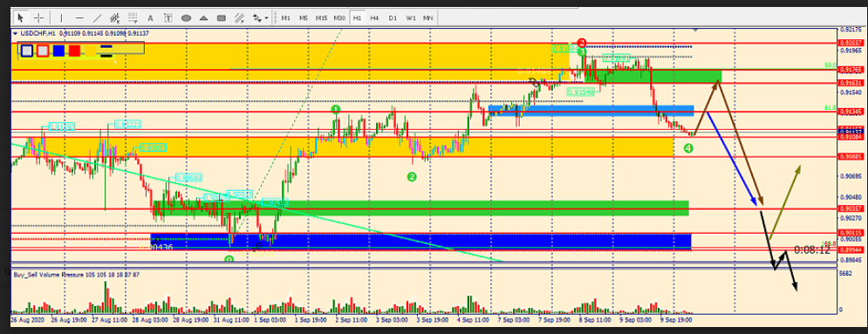
Task: Click the 0.91084 price level label
Action: coord(851,137)
